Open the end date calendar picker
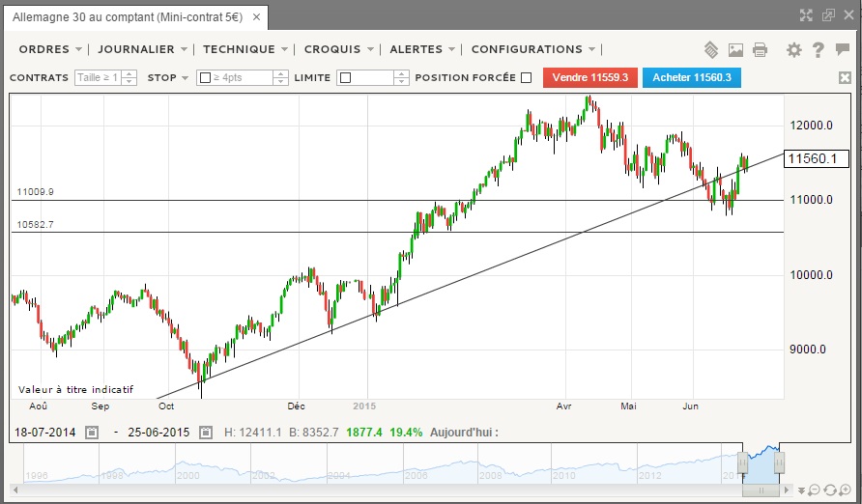The width and height of the screenshot is (862, 504). click(x=205, y=433)
